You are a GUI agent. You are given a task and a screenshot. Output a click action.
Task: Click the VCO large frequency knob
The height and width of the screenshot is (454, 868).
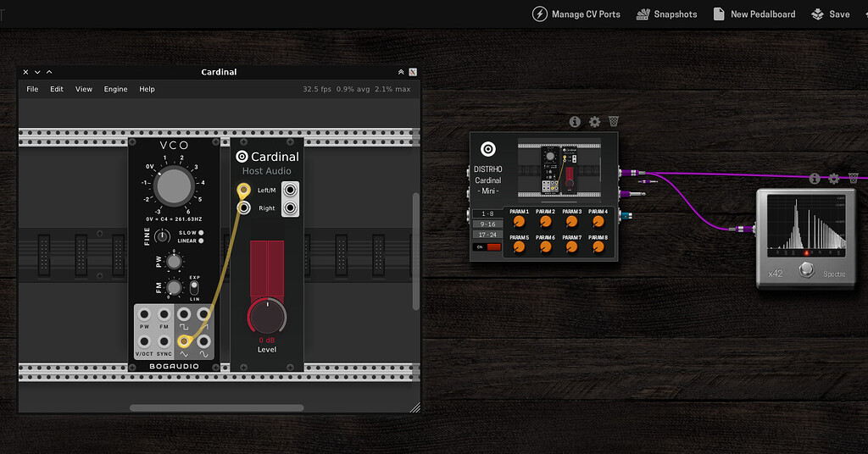(173, 186)
